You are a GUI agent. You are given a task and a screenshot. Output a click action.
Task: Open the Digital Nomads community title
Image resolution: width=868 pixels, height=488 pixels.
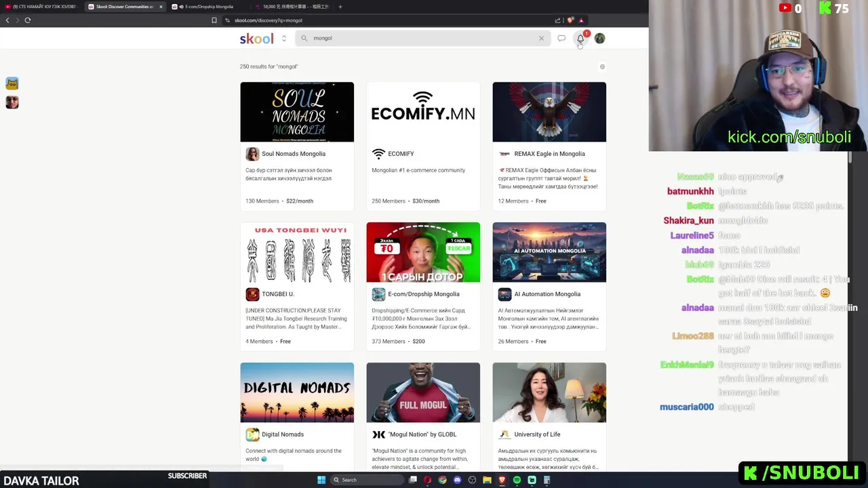[x=283, y=434]
